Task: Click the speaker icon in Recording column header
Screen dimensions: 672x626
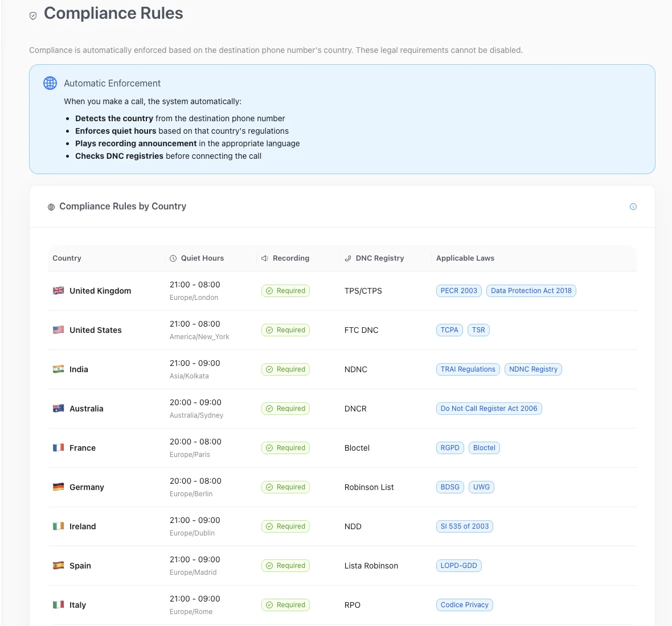Action: tap(265, 258)
